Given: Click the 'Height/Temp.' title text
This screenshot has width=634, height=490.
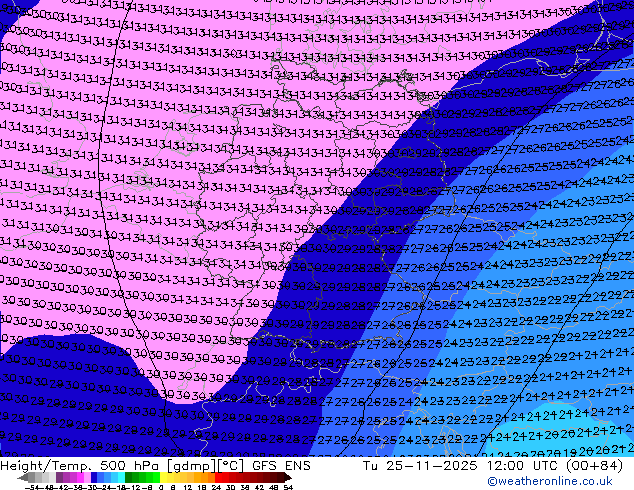Looking at the screenshot, I should [46, 466].
